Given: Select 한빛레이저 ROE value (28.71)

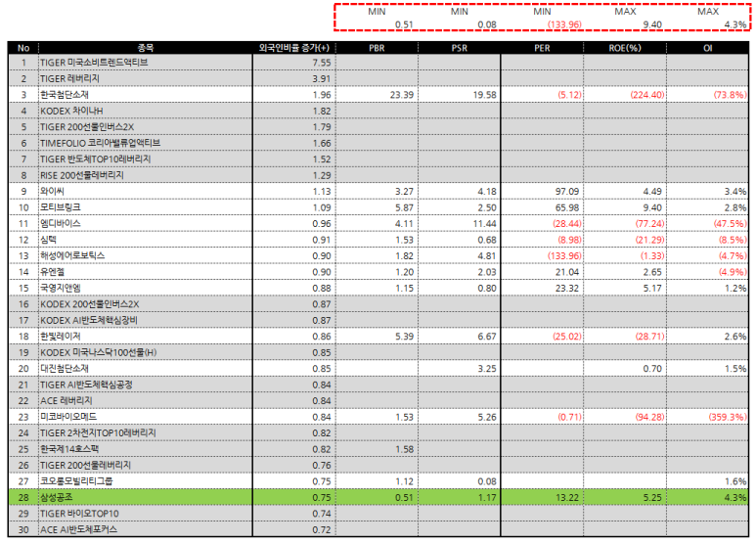Looking at the screenshot, I should 650,337.
